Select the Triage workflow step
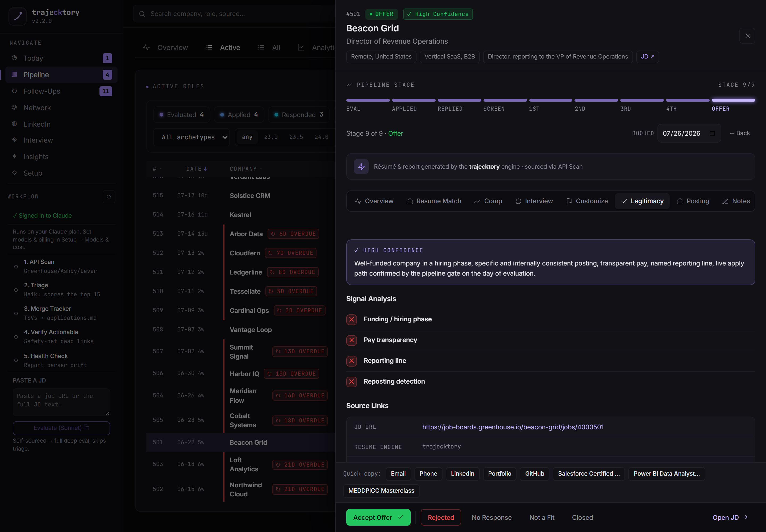This screenshot has width=766, height=532. tap(61, 290)
